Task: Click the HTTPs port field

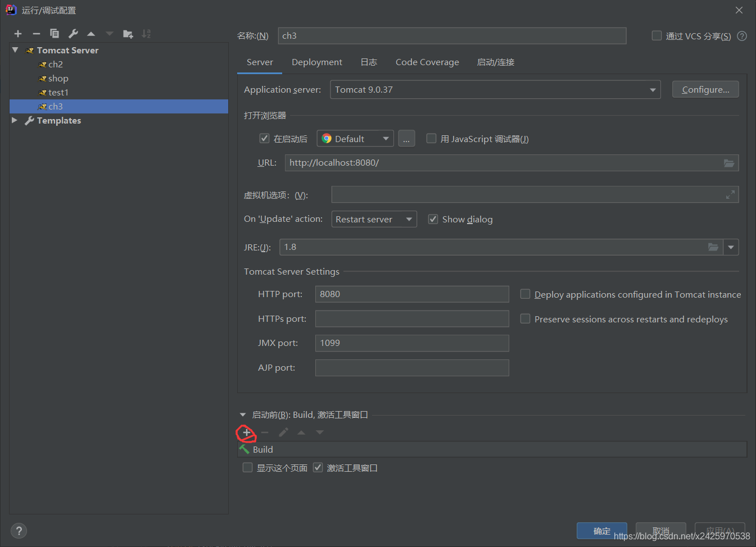Action: click(412, 319)
